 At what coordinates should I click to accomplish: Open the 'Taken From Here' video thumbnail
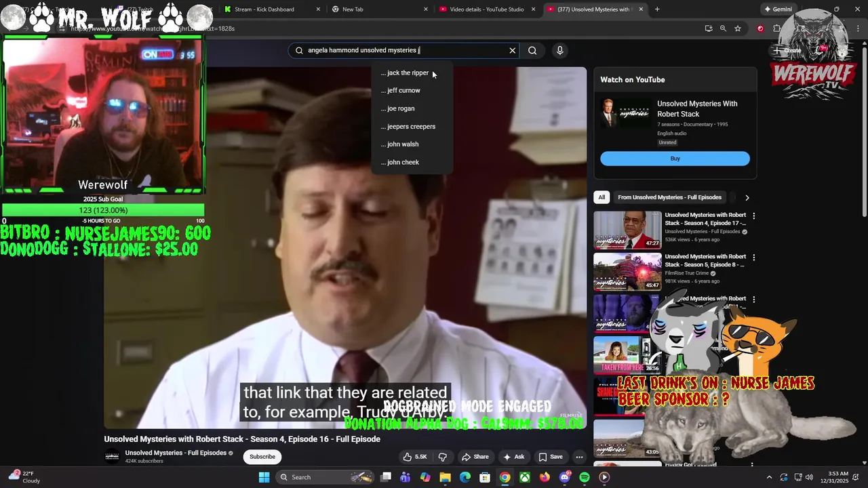[x=627, y=355]
